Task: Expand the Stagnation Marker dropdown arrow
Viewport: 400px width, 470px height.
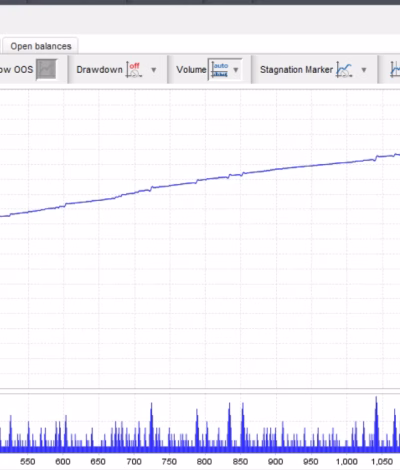Action: pyautogui.click(x=364, y=70)
